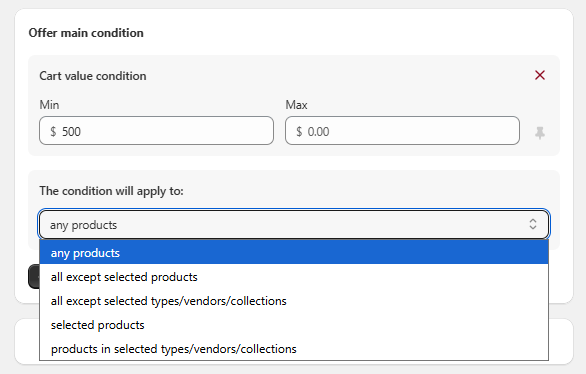Image resolution: width=586 pixels, height=374 pixels.
Task: Click the 'Max' field label
Action: [296, 105]
